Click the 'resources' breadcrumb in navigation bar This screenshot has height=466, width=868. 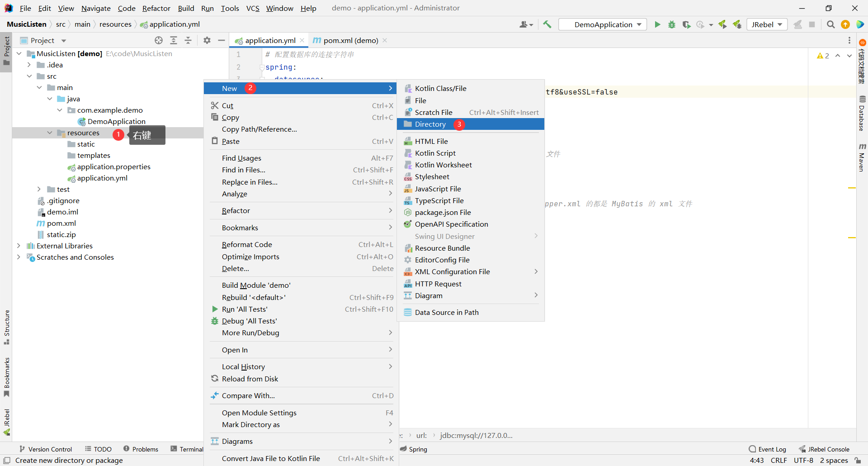click(x=115, y=24)
